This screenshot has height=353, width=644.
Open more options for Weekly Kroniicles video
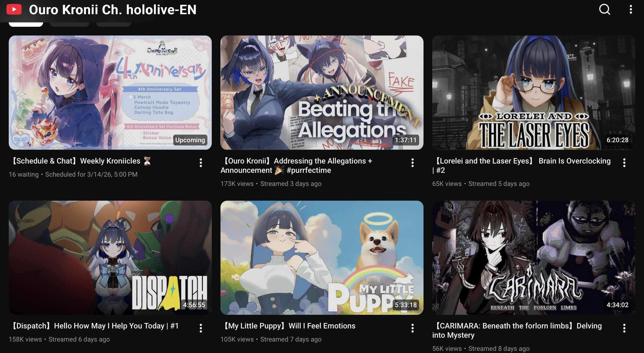coord(201,163)
